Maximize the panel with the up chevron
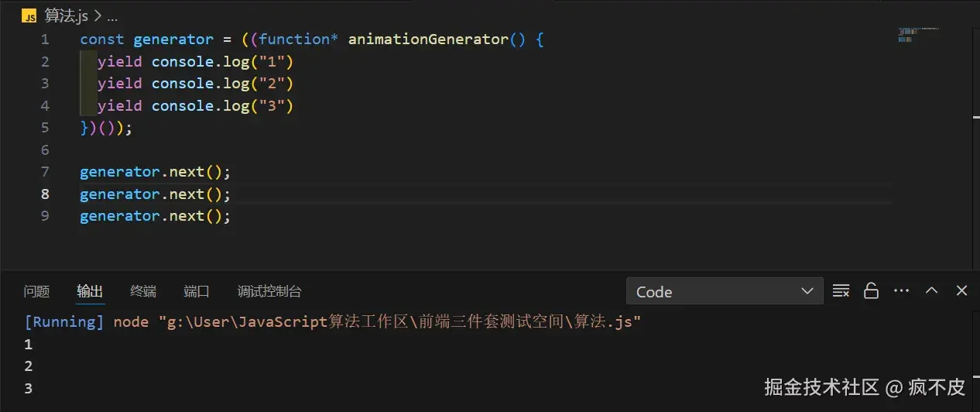Viewport: 980px width, 412px height. (x=932, y=291)
